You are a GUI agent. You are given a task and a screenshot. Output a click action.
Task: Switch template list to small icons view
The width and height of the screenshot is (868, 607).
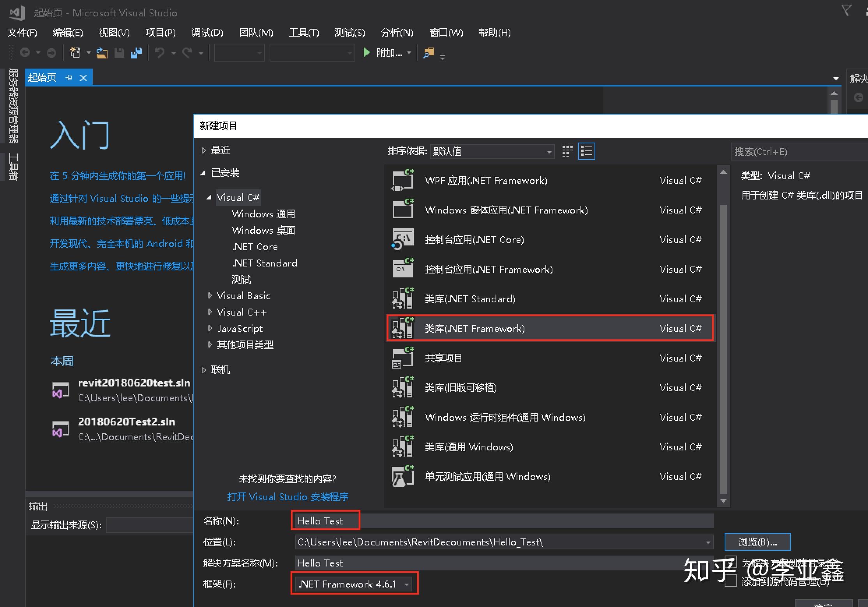click(x=567, y=151)
